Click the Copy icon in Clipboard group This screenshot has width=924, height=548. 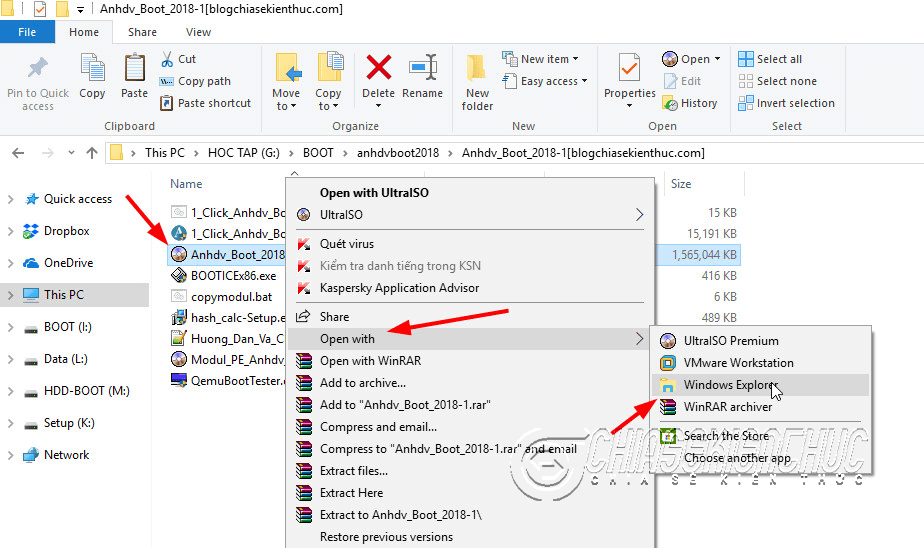[x=92, y=67]
